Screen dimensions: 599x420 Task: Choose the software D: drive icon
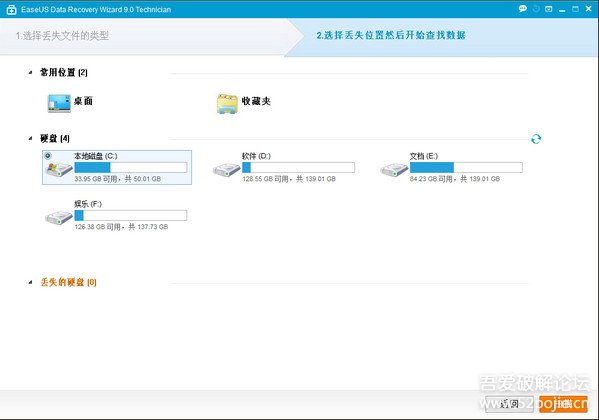[226, 169]
